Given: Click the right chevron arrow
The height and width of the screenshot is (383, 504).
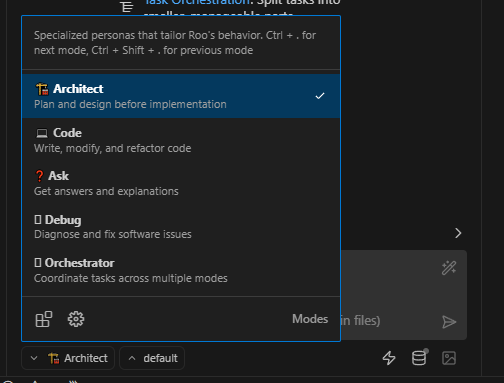Looking at the screenshot, I should pyautogui.click(x=458, y=233).
